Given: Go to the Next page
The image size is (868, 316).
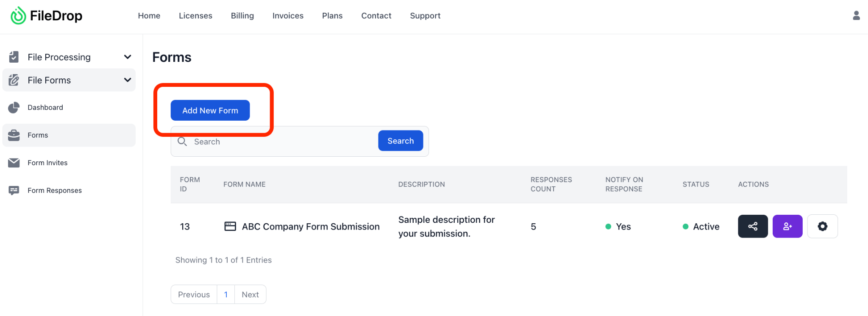Looking at the screenshot, I should (250, 294).
